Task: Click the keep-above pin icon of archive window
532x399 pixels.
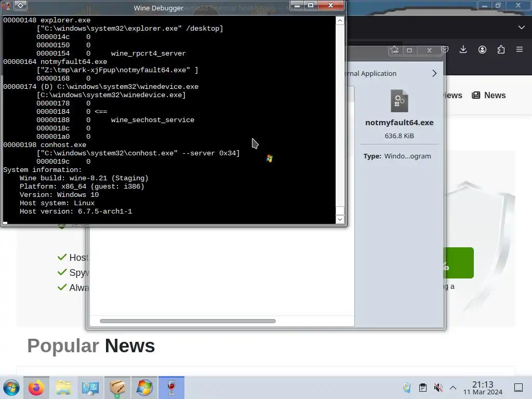Action: coord(395,50)
